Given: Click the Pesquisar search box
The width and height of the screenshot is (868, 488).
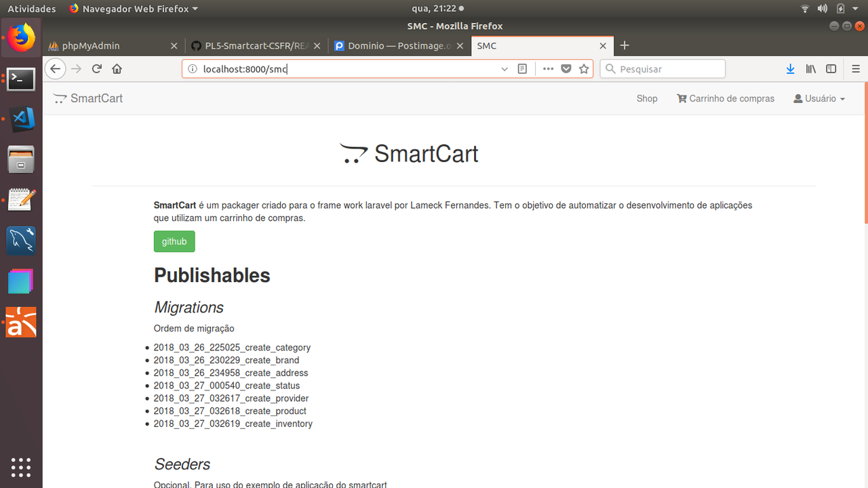Looking at the screenshot, I should point(663,69).
